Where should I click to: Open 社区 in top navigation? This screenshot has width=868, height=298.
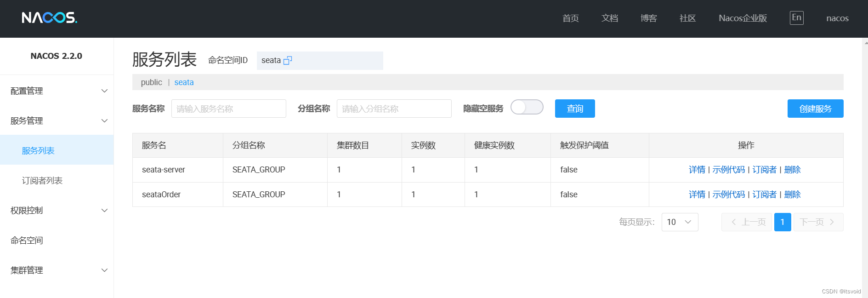pyautogui.click(x=687, y=18)
